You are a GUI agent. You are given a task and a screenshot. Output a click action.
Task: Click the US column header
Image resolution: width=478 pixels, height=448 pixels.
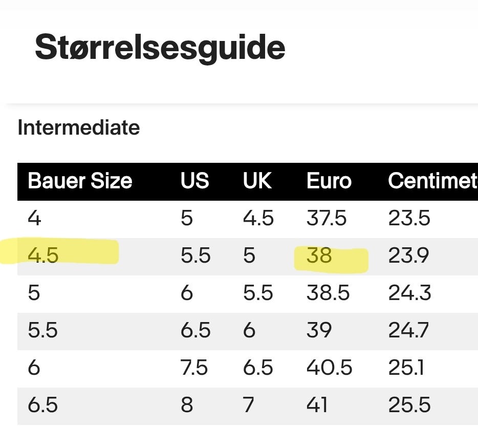point(194,181)
